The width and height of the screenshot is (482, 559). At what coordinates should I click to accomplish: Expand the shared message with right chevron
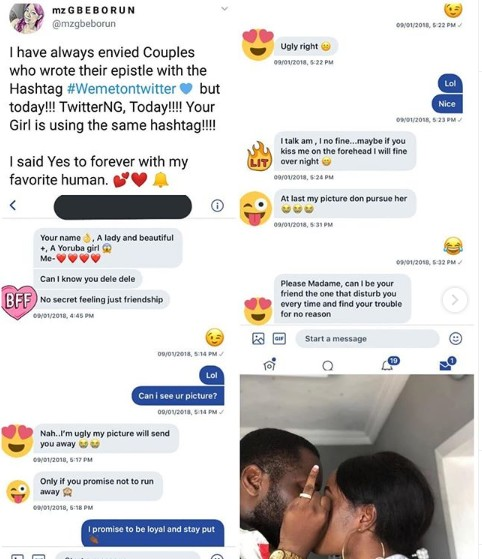[455, 300]
